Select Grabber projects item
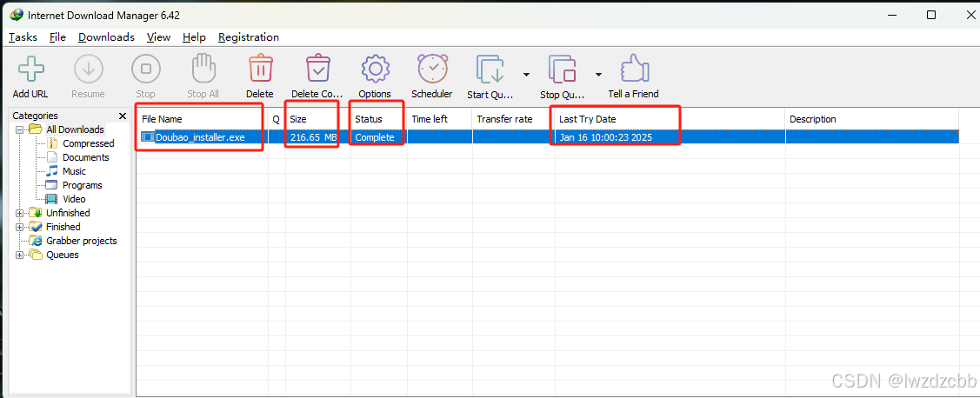Screen dimensions: 980x398 81,241
